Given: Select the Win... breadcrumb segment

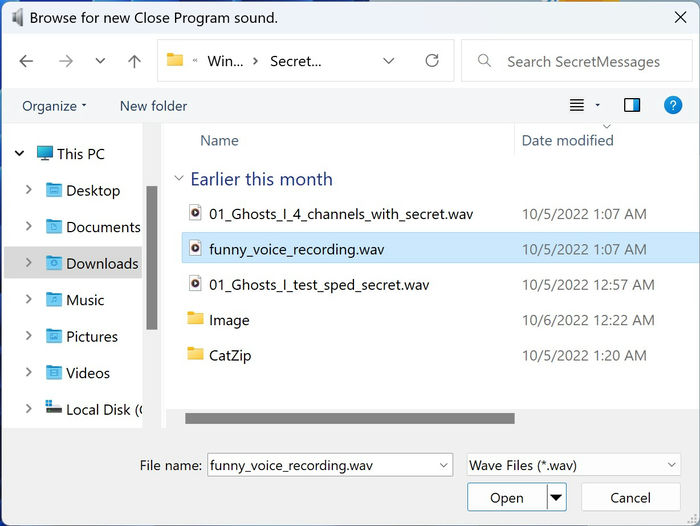Looking at the screenshot, I should click(225, 61).
